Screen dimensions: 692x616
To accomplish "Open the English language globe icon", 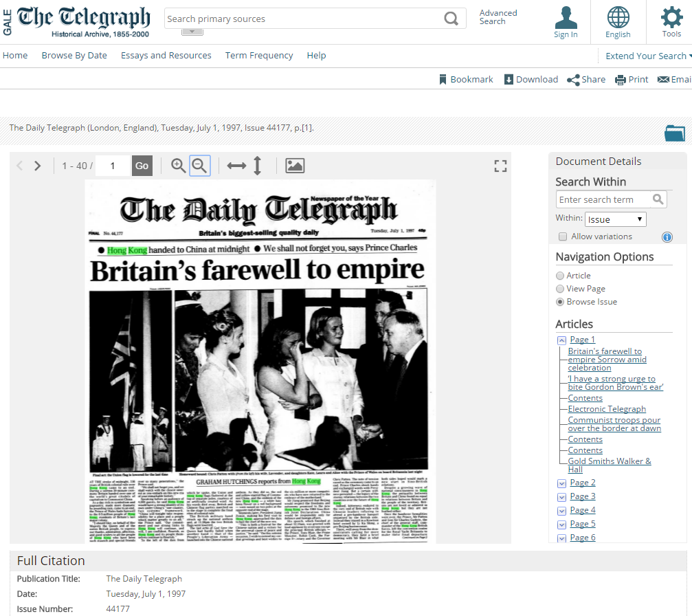I will coord(618,22).
